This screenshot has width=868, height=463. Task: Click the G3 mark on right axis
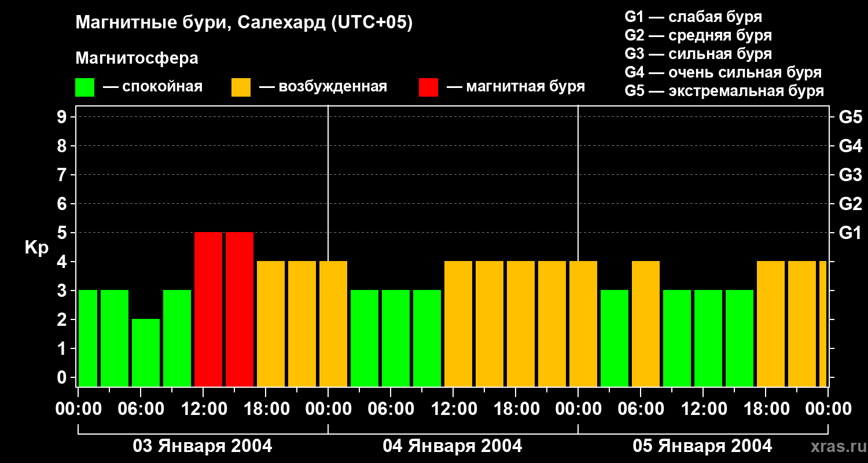[850, 175]
